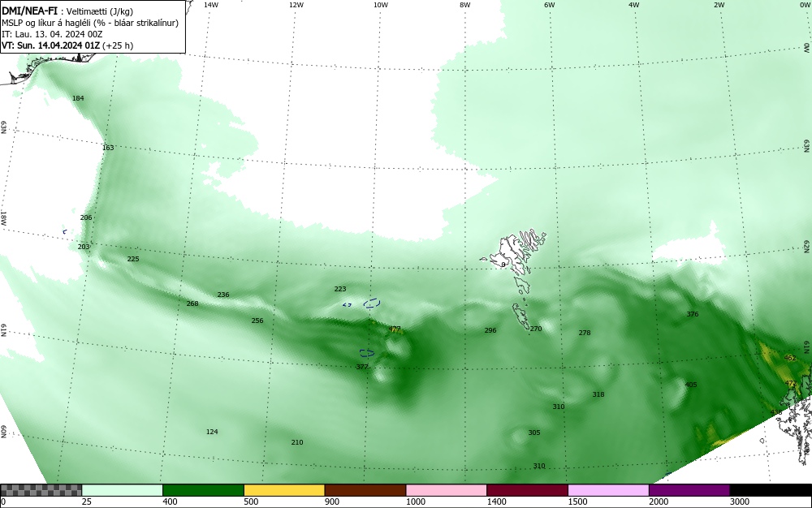This screenshot has height=508, width=812.
Task: Click the '10W' longitude label
Action: (x=381, y=5)
